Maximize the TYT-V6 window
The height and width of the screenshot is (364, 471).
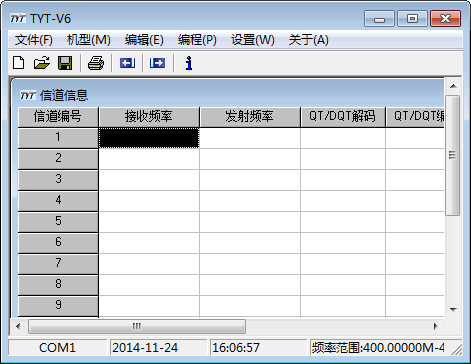[x=412, y=19]
